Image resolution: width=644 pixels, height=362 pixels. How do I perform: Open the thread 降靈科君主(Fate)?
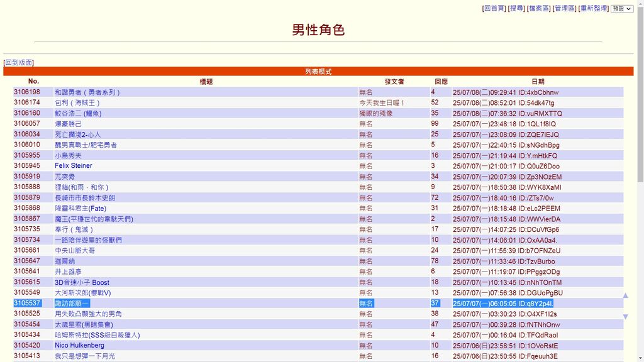(x=80, y=208)
